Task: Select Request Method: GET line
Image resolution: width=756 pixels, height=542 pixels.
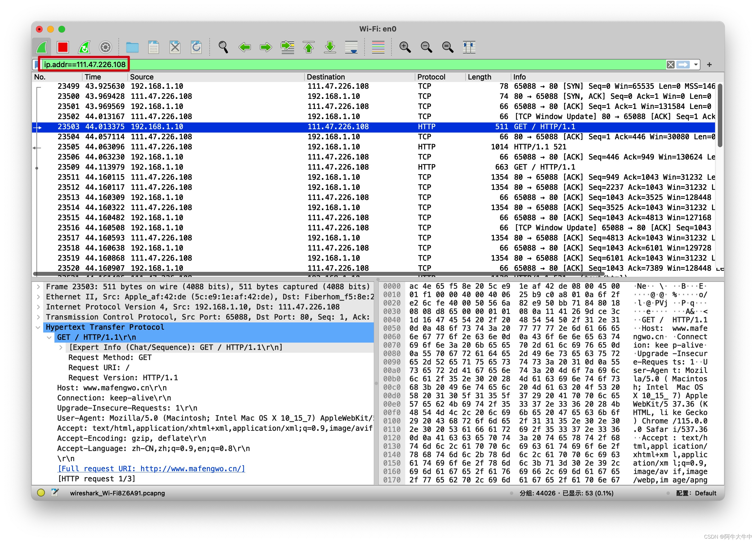Action: (x=110, y=357)
